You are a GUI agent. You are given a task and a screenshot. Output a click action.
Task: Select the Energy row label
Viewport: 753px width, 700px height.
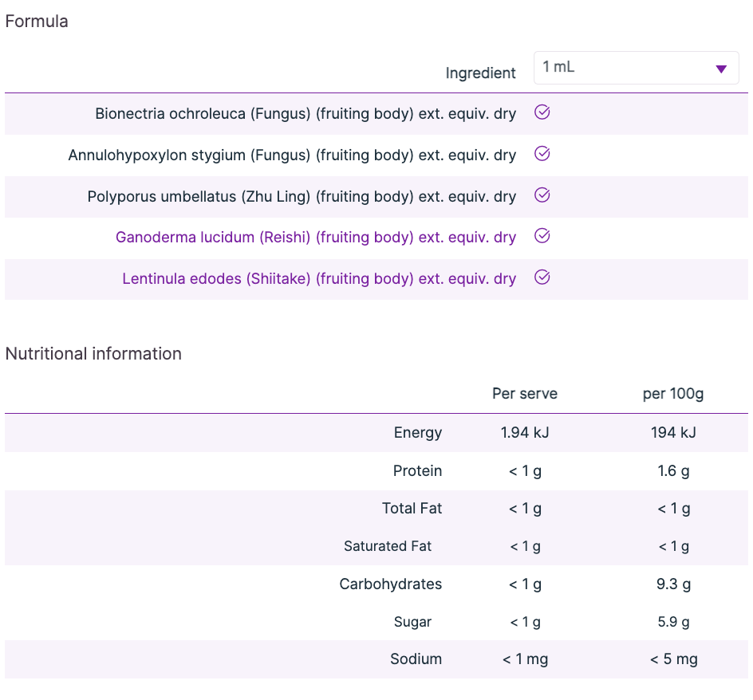[x=417, y=433]
